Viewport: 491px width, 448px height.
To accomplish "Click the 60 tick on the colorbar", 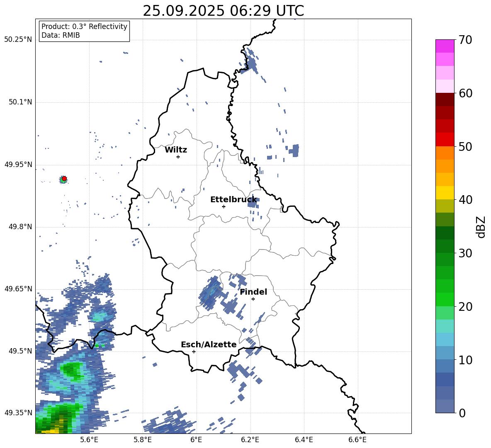I will pos(465,93).
